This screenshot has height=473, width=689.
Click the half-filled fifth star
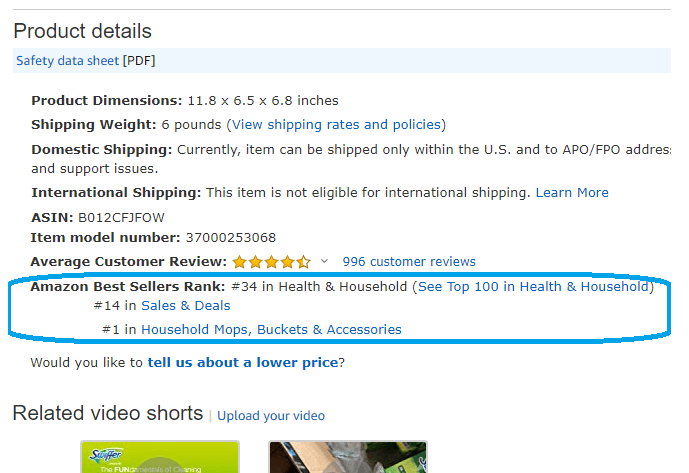point(303,262)
